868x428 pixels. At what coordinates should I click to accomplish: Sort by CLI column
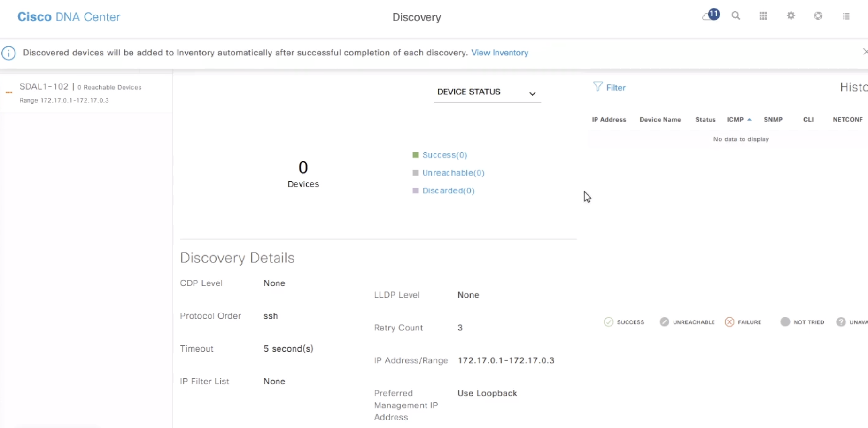[x=808, y=120]
